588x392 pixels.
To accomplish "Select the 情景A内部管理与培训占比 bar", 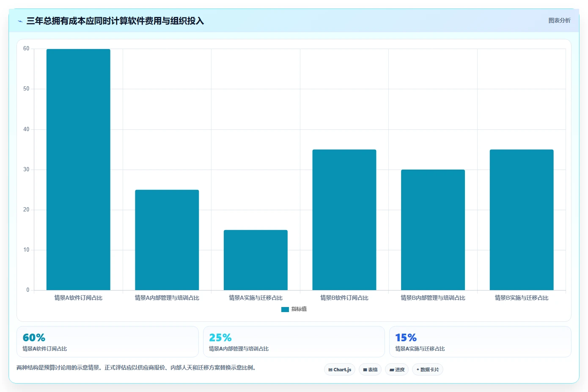I will tap(167, 240).
